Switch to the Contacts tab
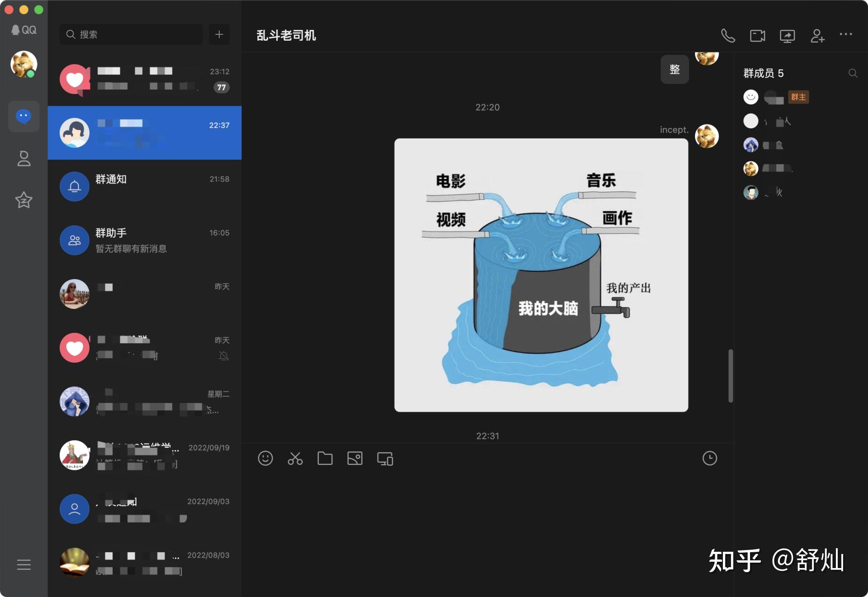Screen dimensions: 868x597 tap(24, 159)
